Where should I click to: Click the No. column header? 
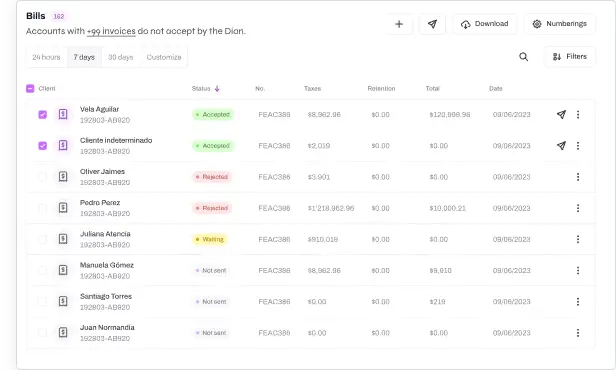click(x=260, y=89)
